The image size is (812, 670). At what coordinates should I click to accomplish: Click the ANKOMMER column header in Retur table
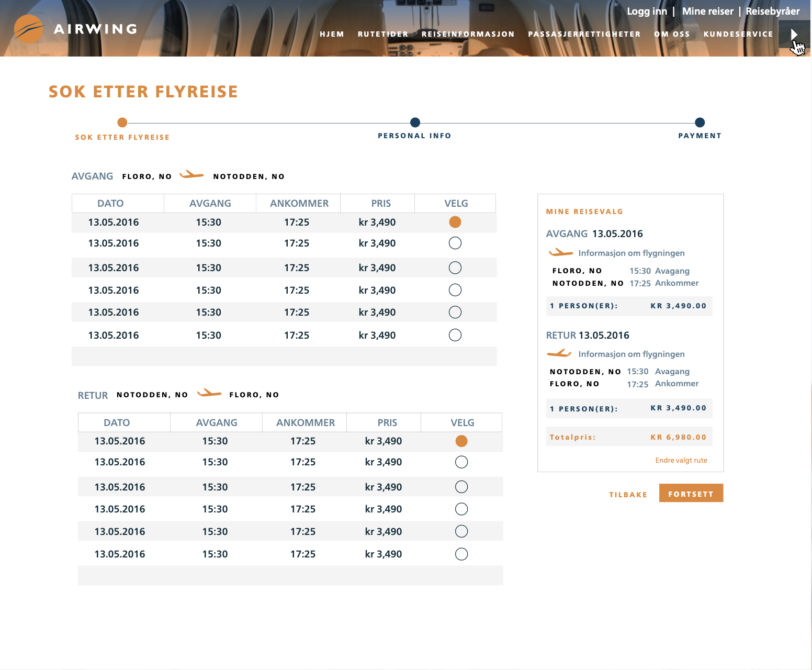coord(306,422)
